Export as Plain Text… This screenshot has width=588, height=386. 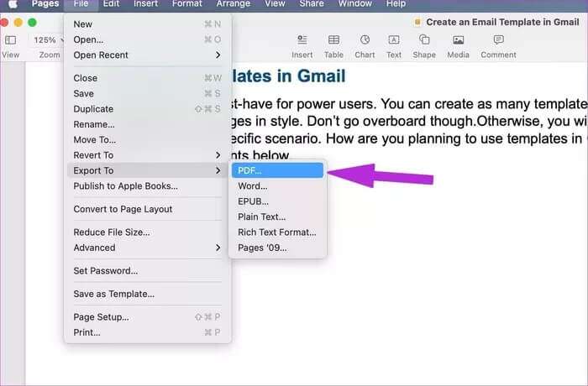(277, 217)
